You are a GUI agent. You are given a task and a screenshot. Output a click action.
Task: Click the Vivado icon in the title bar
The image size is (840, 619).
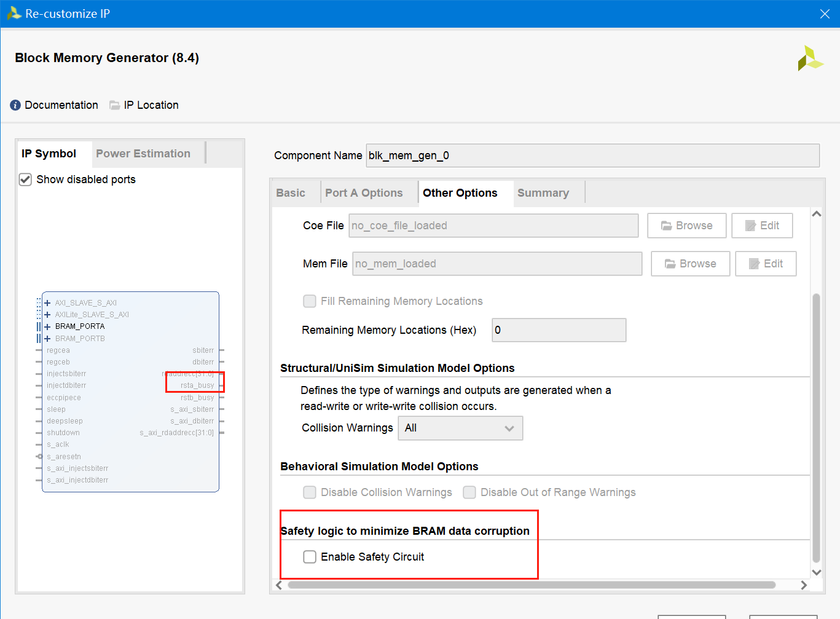(14, 14)
